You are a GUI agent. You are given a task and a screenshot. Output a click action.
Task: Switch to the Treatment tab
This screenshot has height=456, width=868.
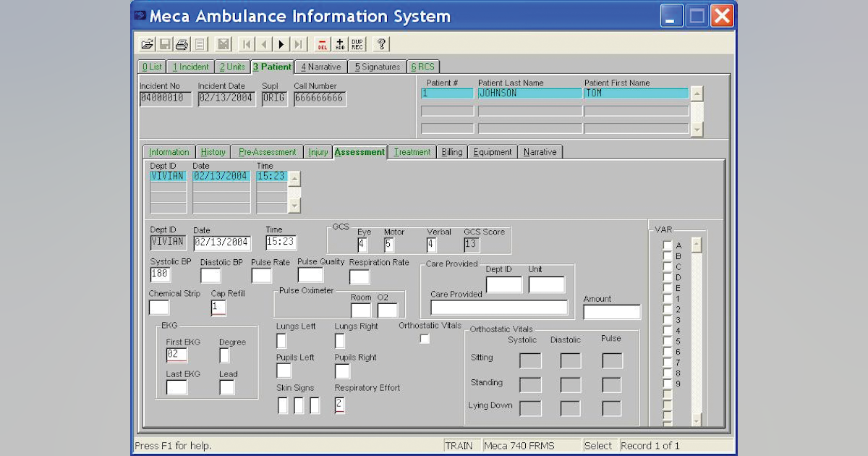(412, 152)
